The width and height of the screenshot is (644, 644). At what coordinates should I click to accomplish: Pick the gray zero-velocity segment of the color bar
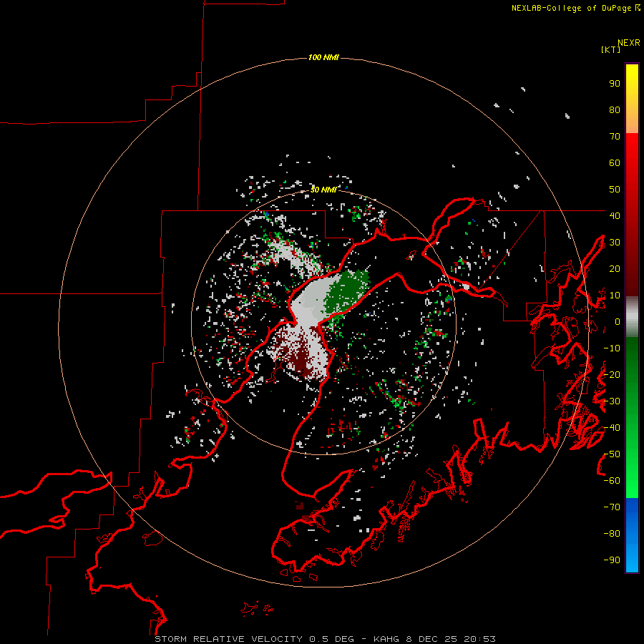click(x=632, y=317)
